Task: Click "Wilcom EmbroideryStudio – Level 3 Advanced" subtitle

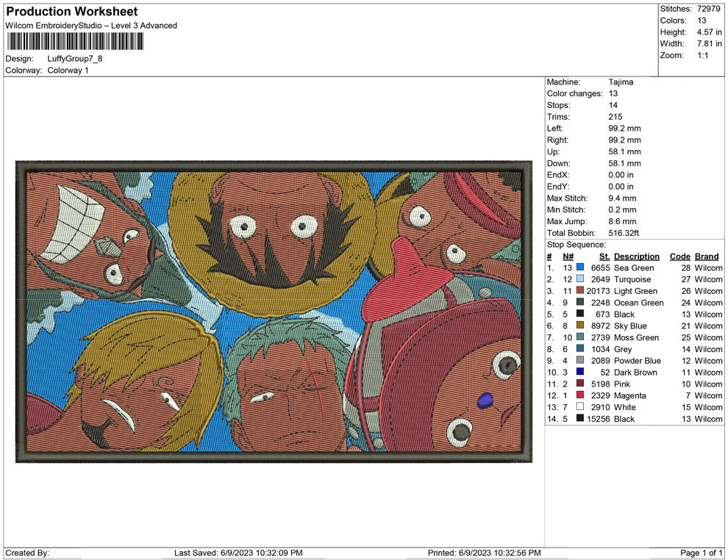Action: tap(91, 26)
